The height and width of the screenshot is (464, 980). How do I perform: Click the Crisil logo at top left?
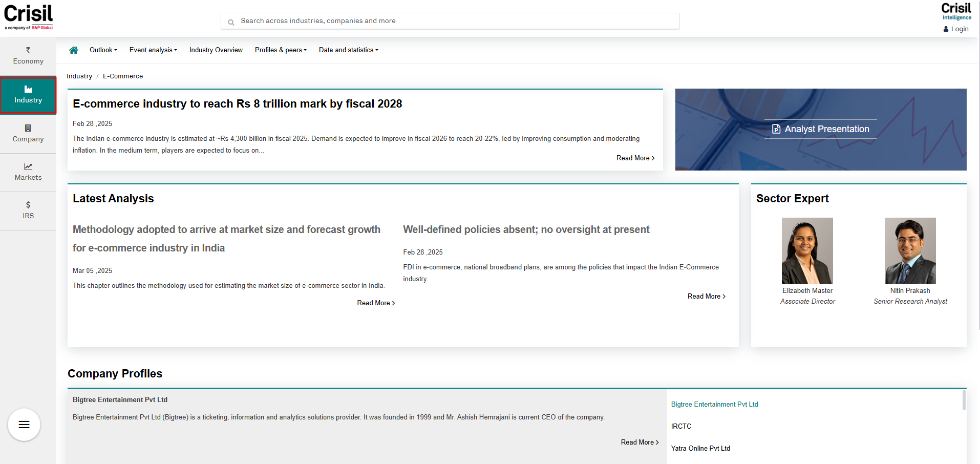(x=29, y=16)
